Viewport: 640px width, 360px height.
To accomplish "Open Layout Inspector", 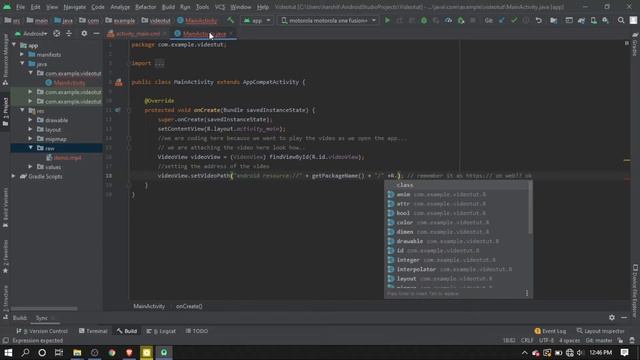I will tap(600, 331).
